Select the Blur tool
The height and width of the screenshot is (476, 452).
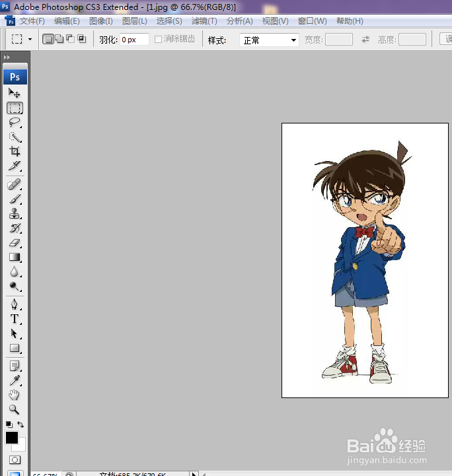point(15,272)
